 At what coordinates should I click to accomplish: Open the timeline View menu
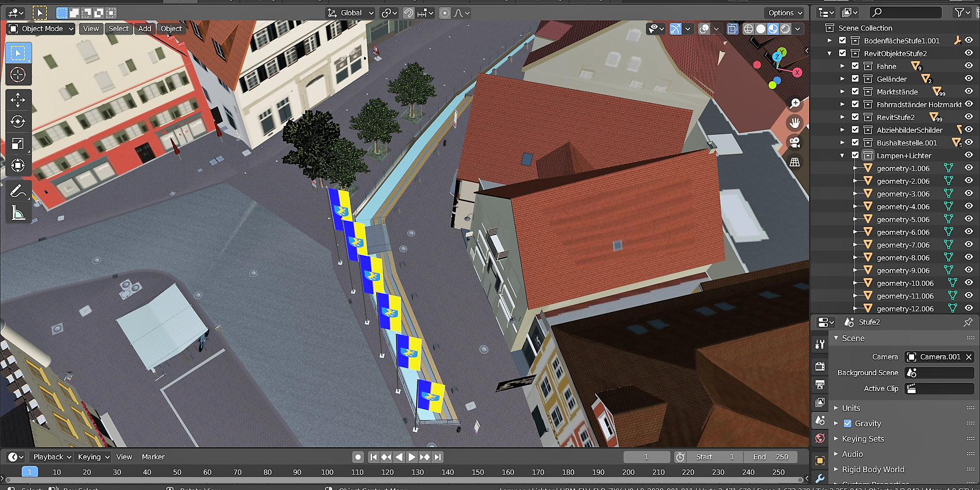(x=124, y=457)
